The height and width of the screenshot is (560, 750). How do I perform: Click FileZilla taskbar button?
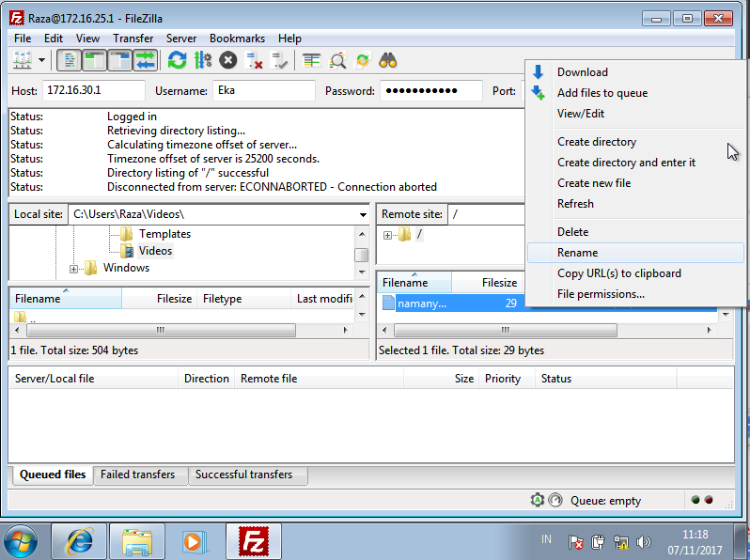click(x=254, y=542)
